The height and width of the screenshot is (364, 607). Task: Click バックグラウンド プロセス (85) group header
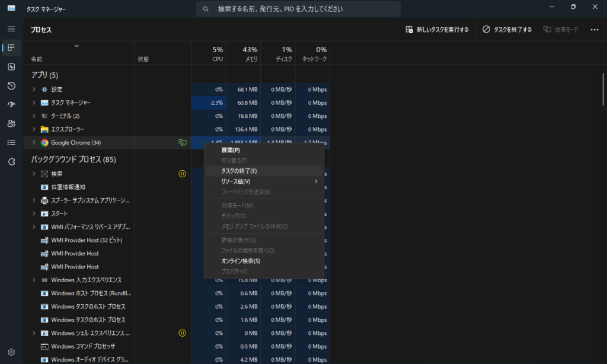coord(74,159)
